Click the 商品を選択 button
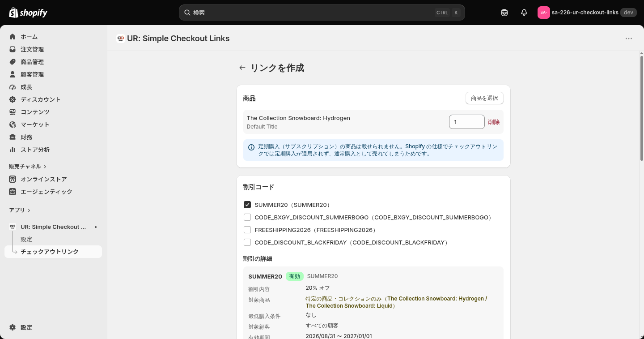The width and height of the screenshot is (644, 339). click(484, 98)
